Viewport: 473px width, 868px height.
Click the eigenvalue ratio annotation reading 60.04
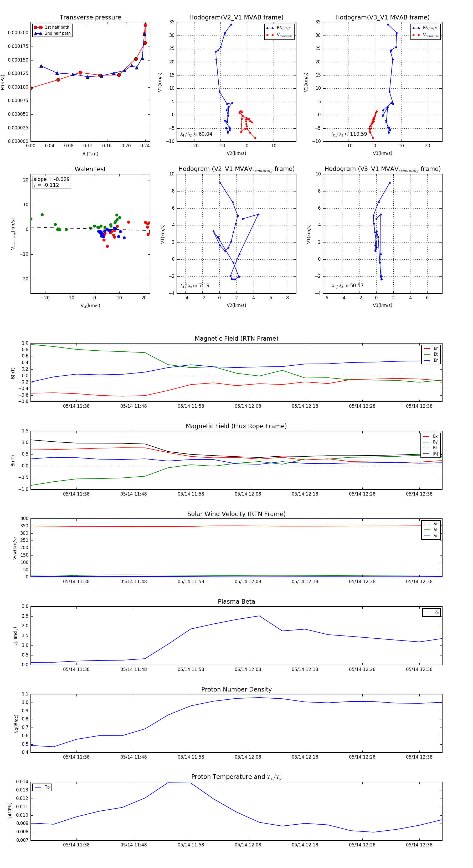tap(196, 134)
